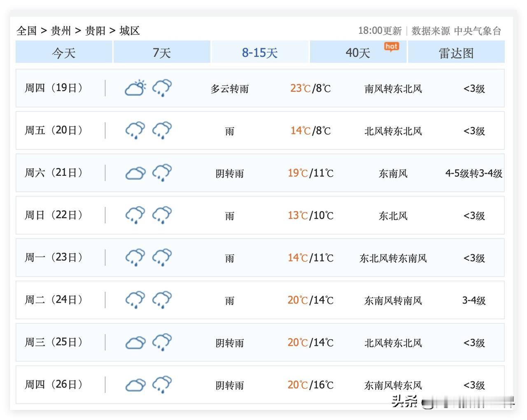The height and width of the screenshot is (420, 527).
Task: Click the daytime overcast icon for 周三（25日）
Action: click(x=135, y=343)
